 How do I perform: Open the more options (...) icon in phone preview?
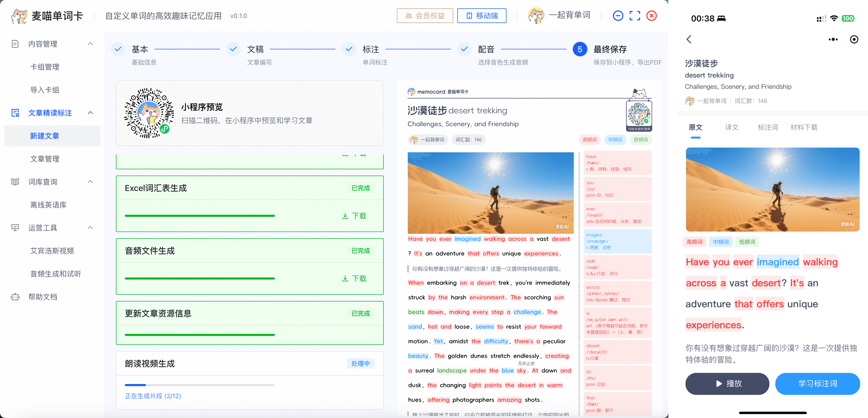click(x=833, y=39)
